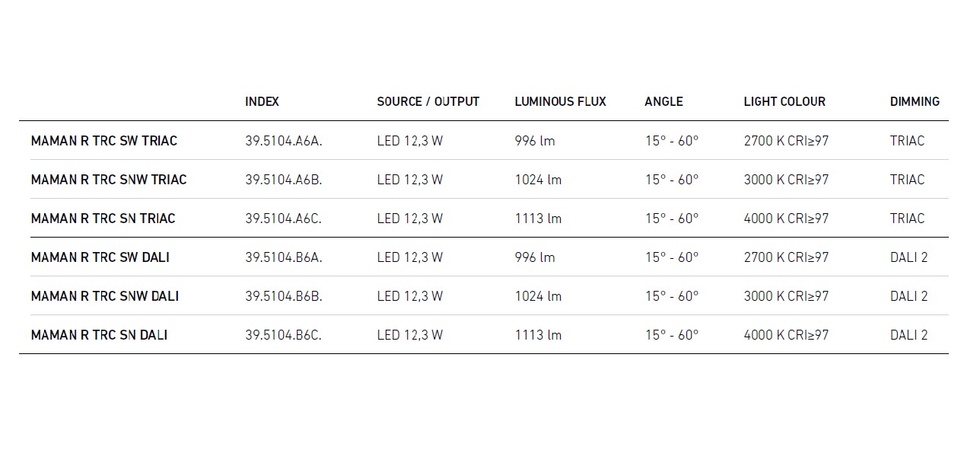This screenshot has height=466, width=980.
Task: Click the DIMMING column header
Action: point(915,101)
